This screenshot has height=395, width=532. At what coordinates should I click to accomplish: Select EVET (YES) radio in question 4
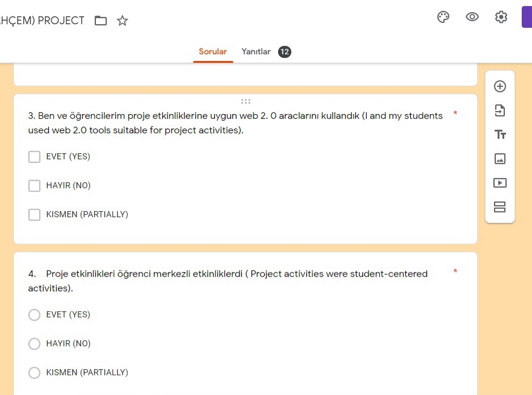[x=34, y=315]
